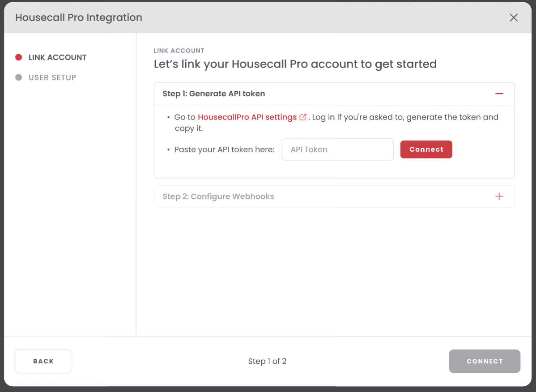The image size is (536, 392).
Task: Close the Housecall Pro Integration dialog
Action: 514,17
